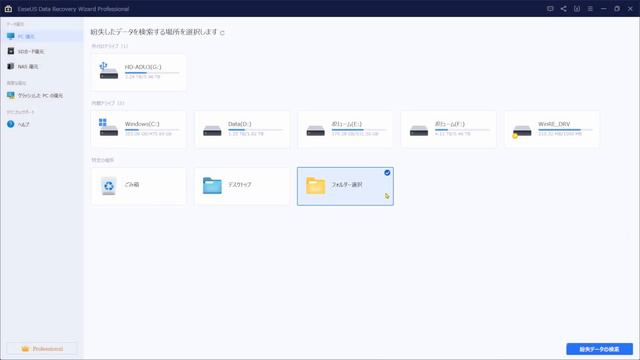Click the EaseUS app logo icon
Screen dimensions: 640x360
click(x=8, y=9)
